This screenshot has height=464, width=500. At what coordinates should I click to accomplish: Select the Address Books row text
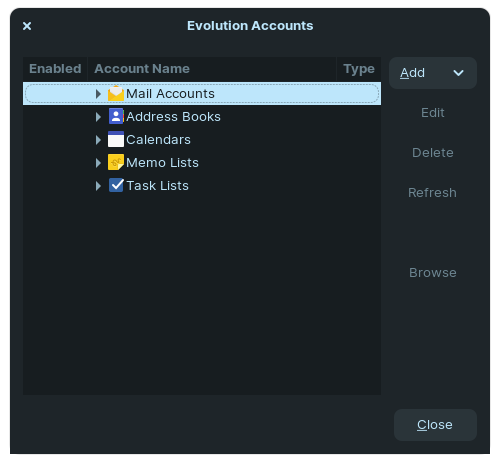(173, 117)
